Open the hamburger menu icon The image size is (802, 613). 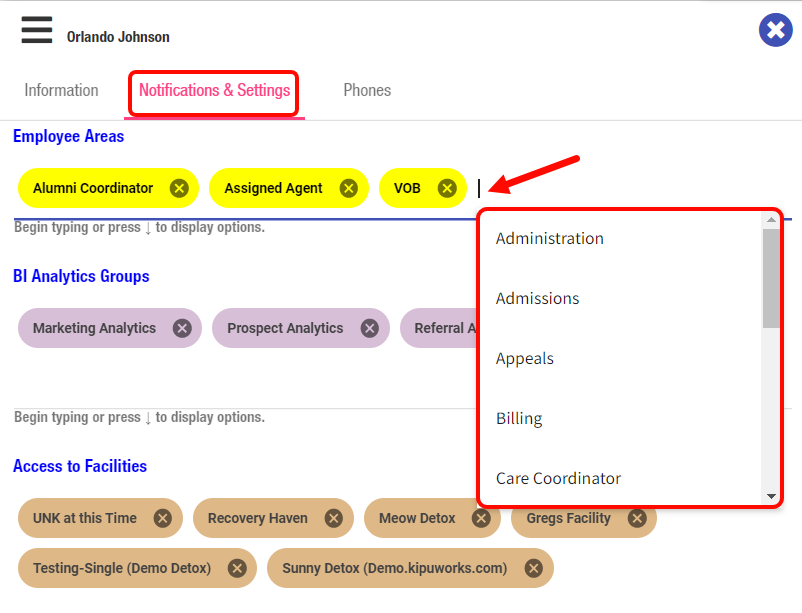37,30
